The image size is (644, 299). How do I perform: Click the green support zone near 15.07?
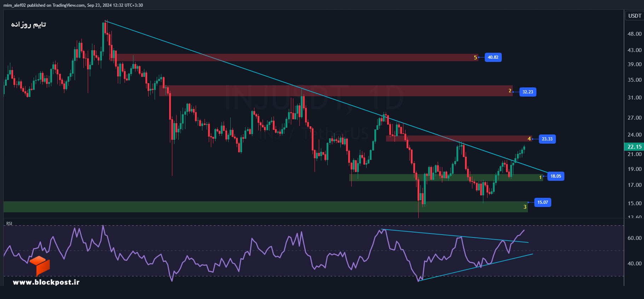point(265,207)
